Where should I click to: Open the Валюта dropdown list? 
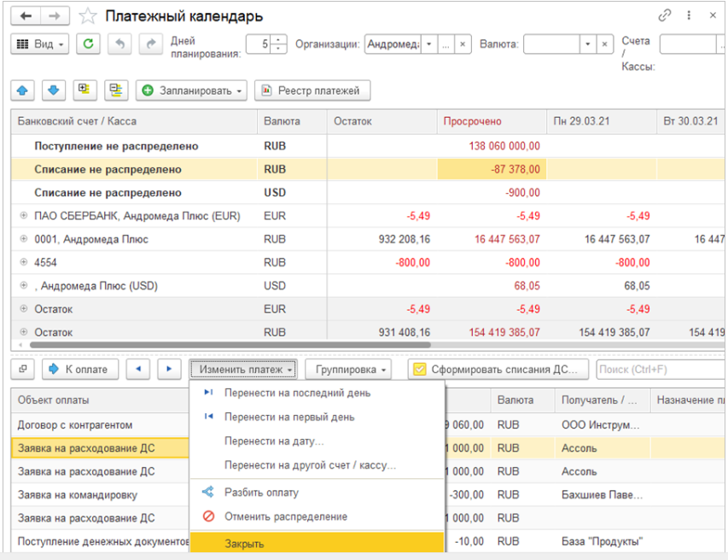[588, 44]
